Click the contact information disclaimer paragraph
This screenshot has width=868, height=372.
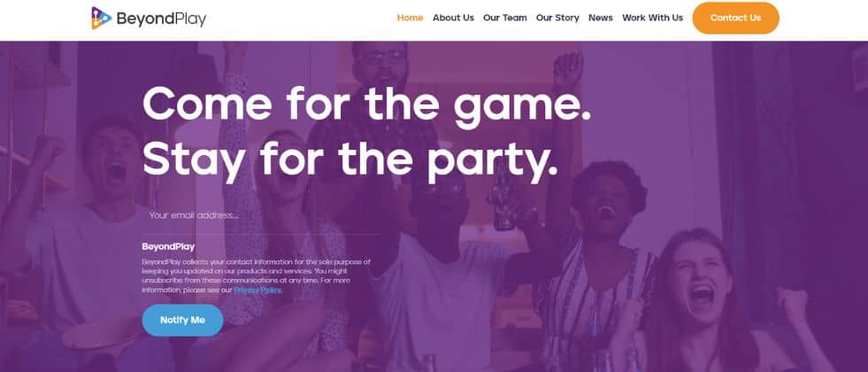pyautogui.click(x=257, y=275)
